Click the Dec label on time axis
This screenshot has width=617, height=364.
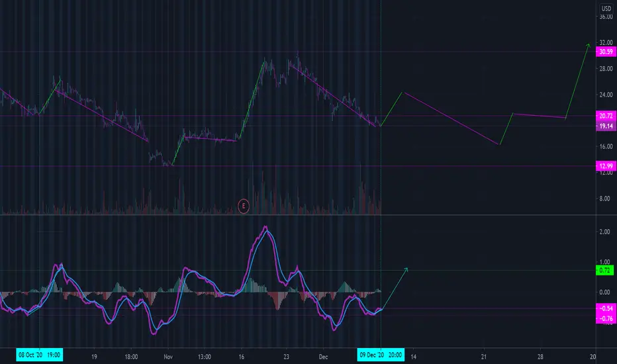pos(323,357)
